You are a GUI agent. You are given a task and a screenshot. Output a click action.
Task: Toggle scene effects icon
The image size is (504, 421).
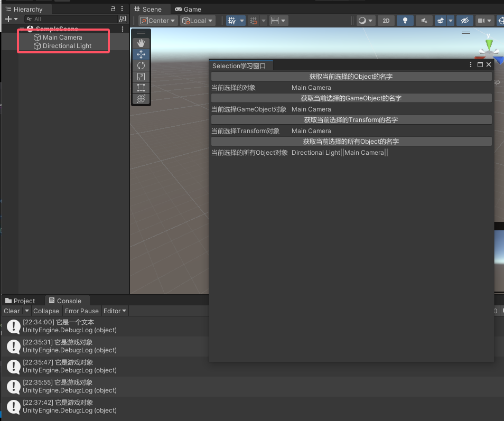click(x=441, y=21)
